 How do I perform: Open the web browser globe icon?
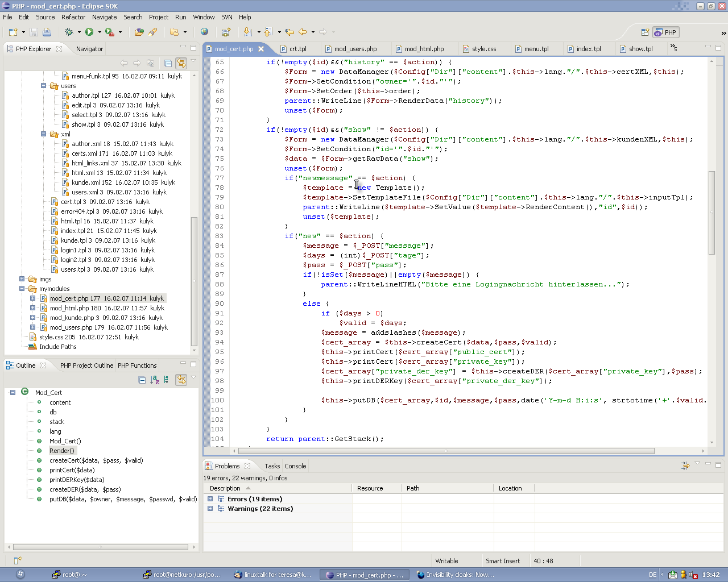click(204, 32)
